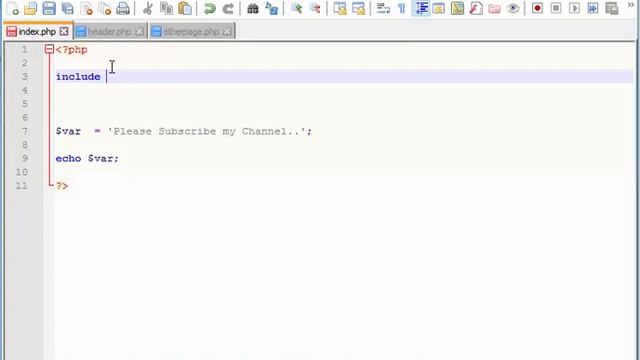Collapse the PHP code fold at line 1
The height and width of the screenshot is (360, 640).
point(49,49)
